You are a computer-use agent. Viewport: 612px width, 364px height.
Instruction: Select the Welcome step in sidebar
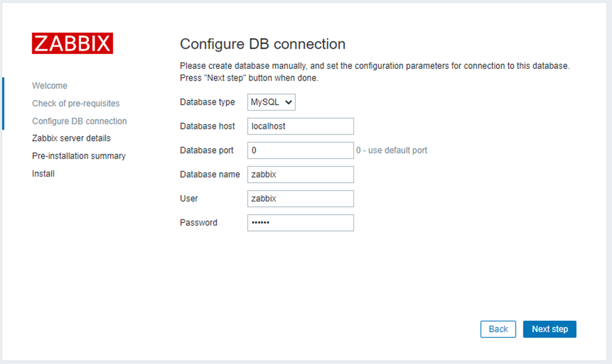point(49,86)
